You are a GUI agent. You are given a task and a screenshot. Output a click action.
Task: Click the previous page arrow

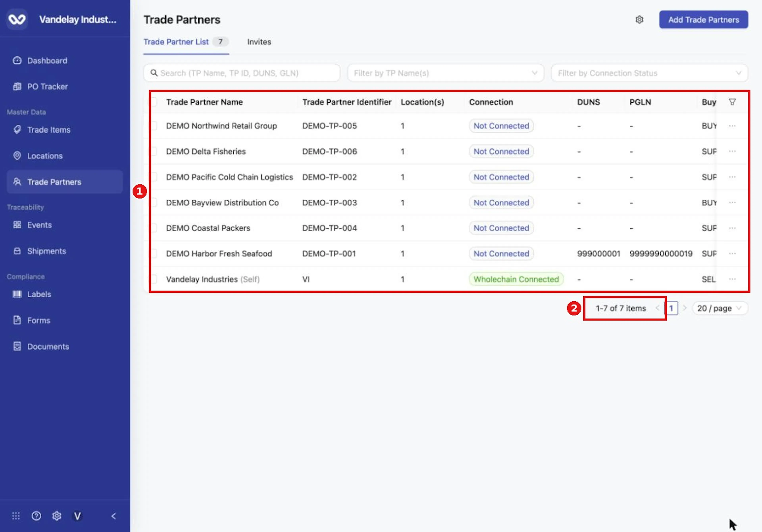[657, 308]
